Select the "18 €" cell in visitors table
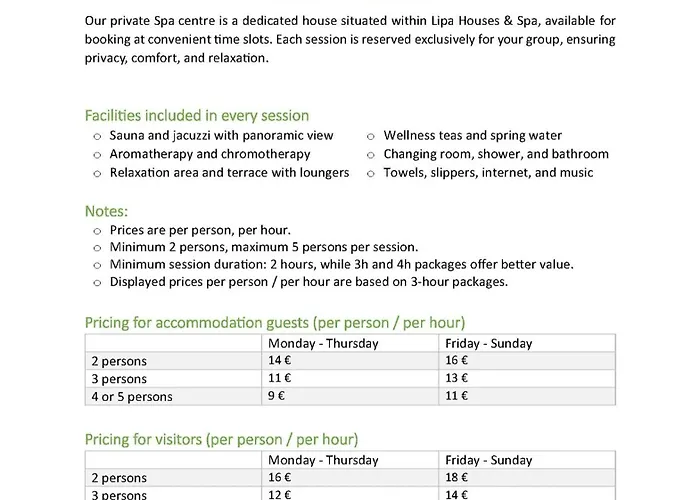The image size is (700, 500). coord(457,478)
